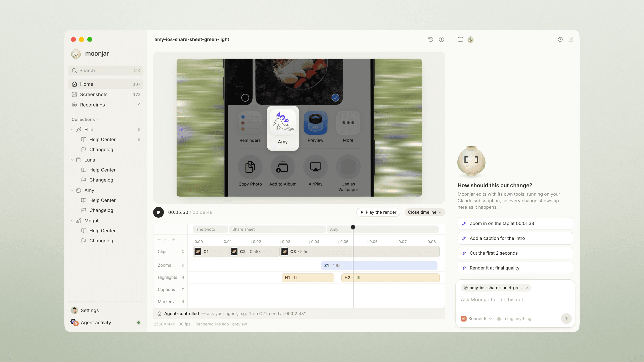
Task: Select clip C3 5.5s on the timeline
Action: tap(360, 252)
